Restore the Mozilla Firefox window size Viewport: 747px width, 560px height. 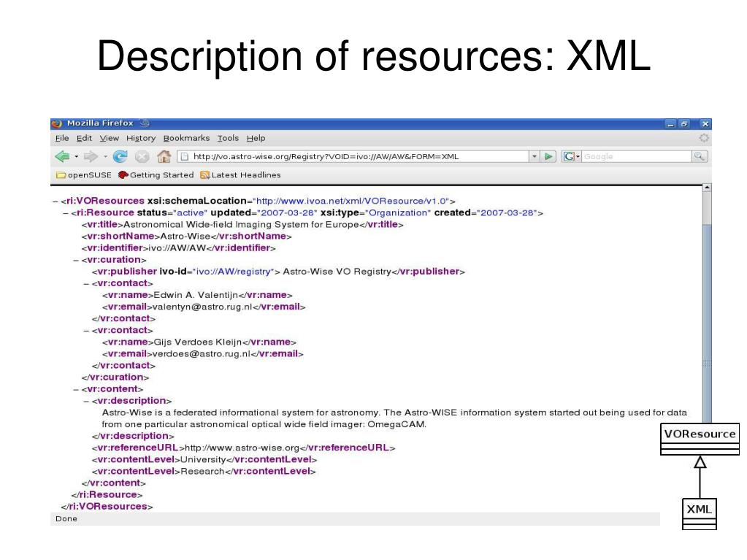(684, 124)
